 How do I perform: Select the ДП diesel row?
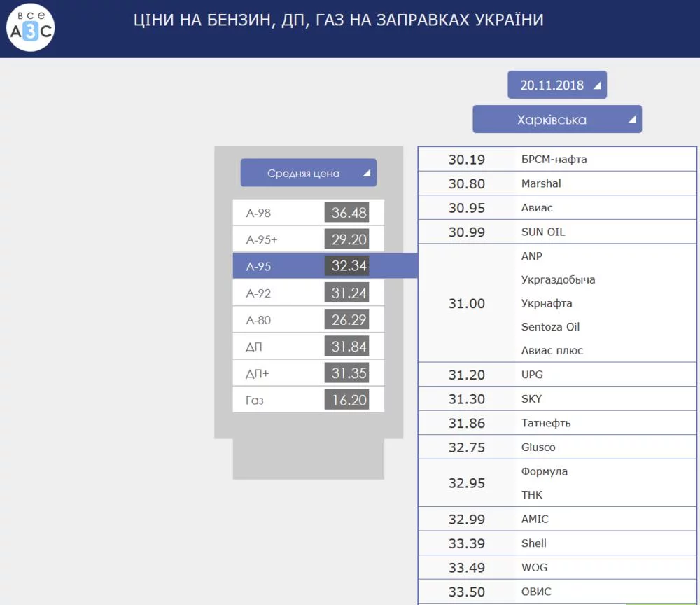pos(309,347)
